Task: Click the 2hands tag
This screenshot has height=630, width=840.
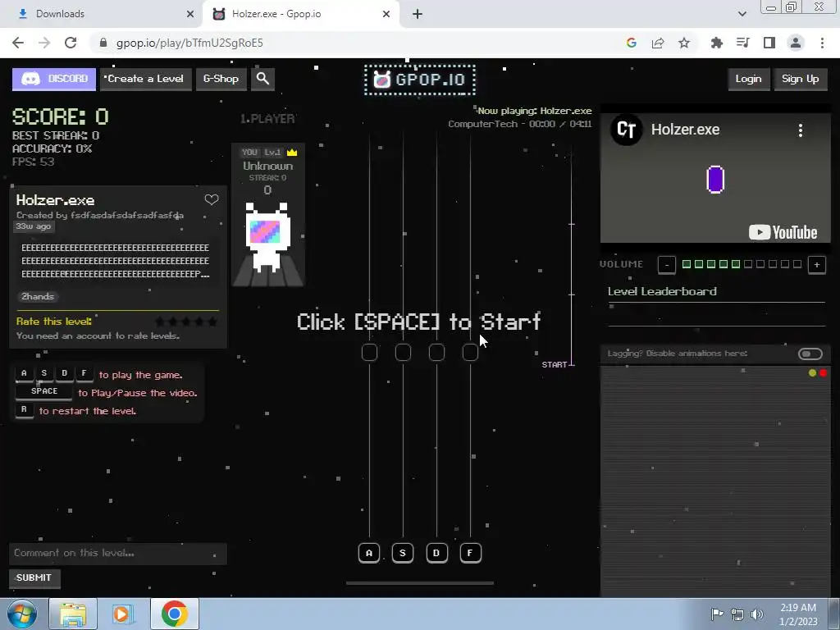Action: pos(38,296)
